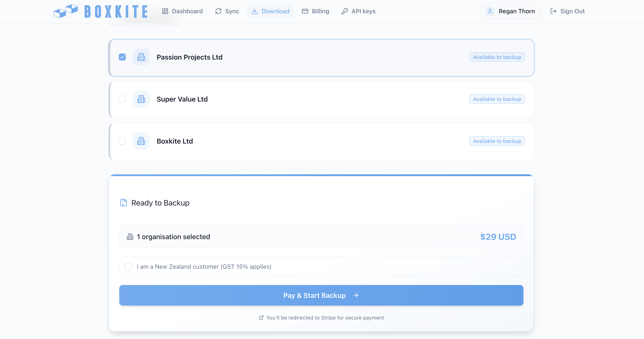Viewport: 644px width, 339px height.
Task: Open the Dashboard nav item
Action: (x=183, y=11)
